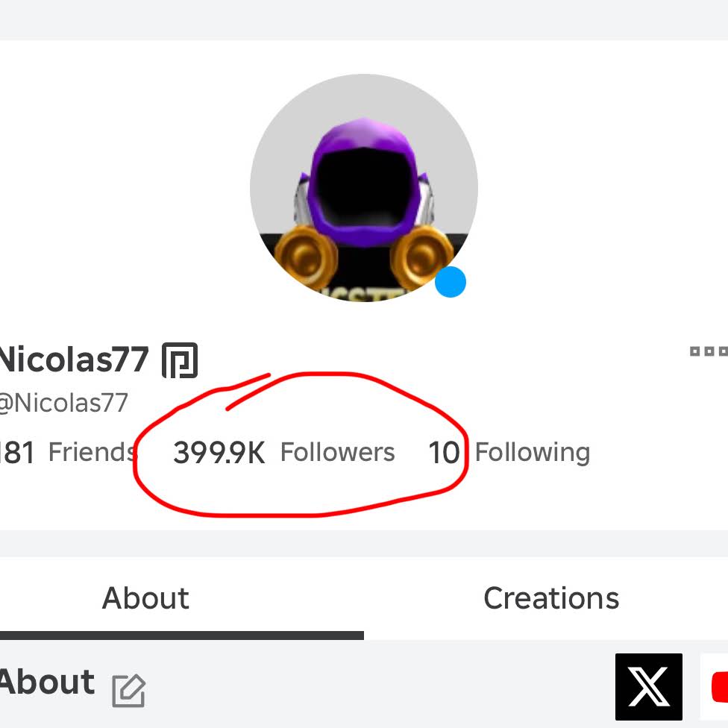Image resolution: width=728 pixels, height=728 pixels.
Task: Open the Following list
Action: pos(532,452)
